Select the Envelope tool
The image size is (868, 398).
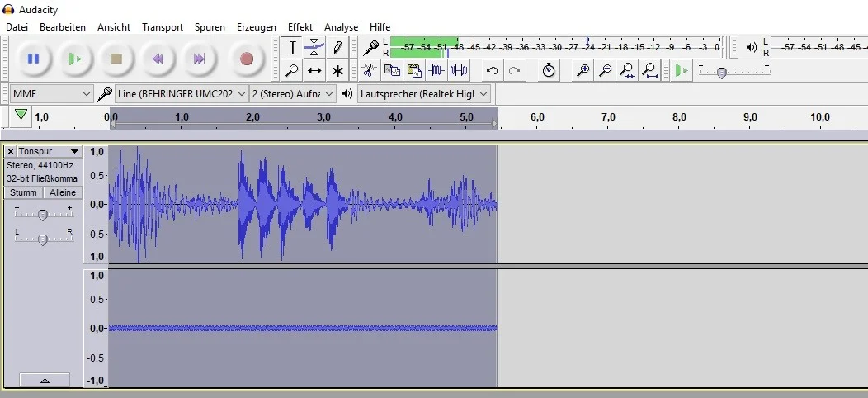coord(314,48)
